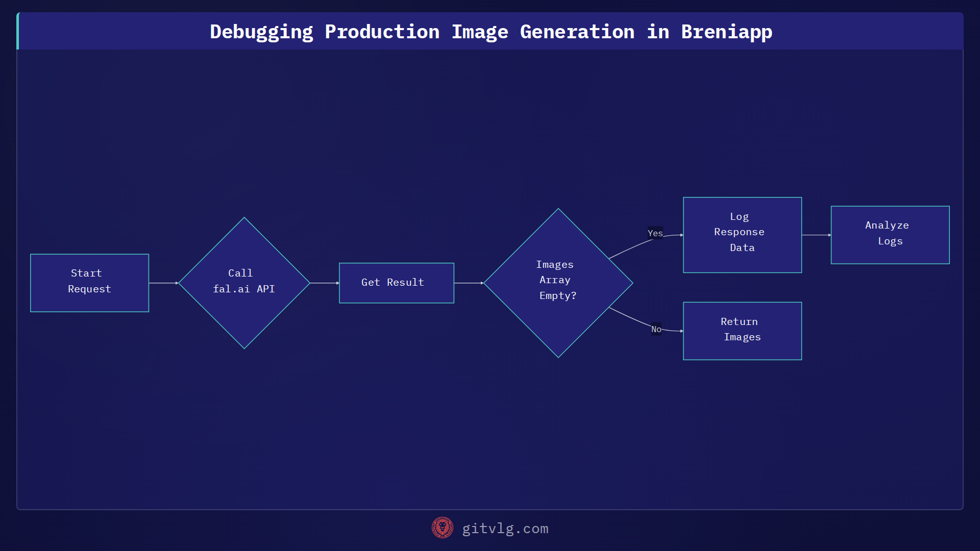This screenshot has height=551, width=980.
Task: Click the Return Images box
Action: tap(742, 331)
